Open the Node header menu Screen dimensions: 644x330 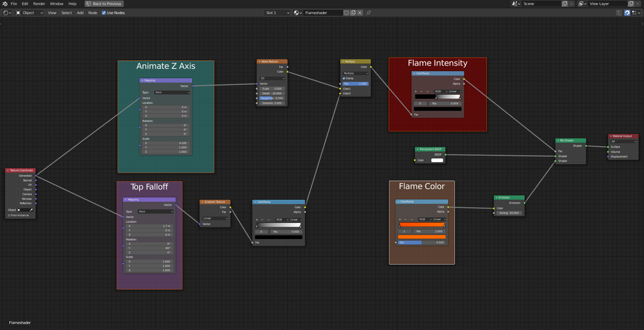(x=93, y=13)
